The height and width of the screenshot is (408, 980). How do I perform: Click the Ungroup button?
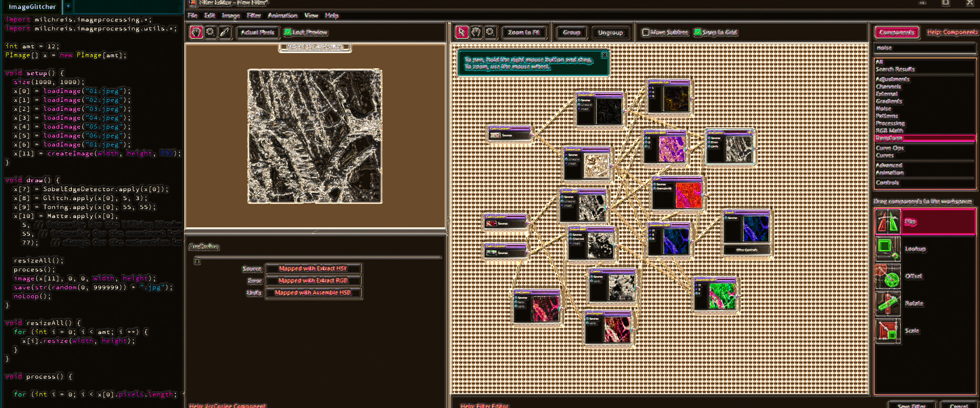(x=610, y=32)
